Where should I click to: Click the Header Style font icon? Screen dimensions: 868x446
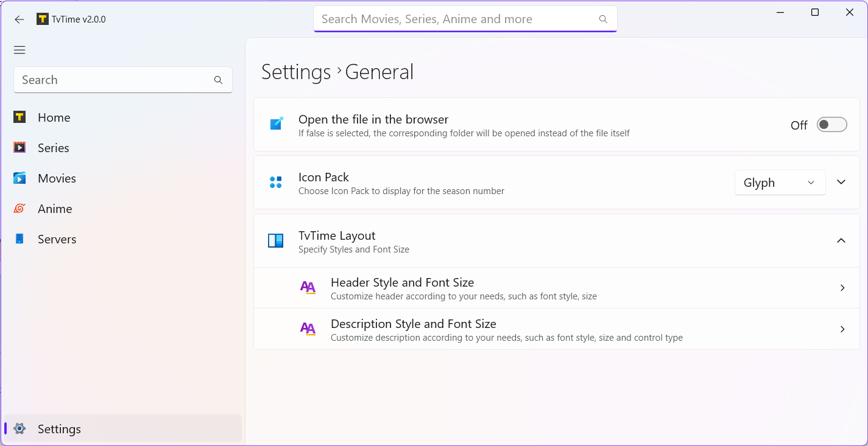coord(308,287)
